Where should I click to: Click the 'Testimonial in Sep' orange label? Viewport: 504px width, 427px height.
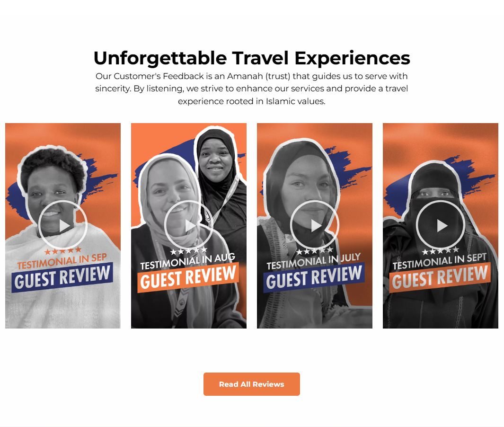(x=62, y=261)
